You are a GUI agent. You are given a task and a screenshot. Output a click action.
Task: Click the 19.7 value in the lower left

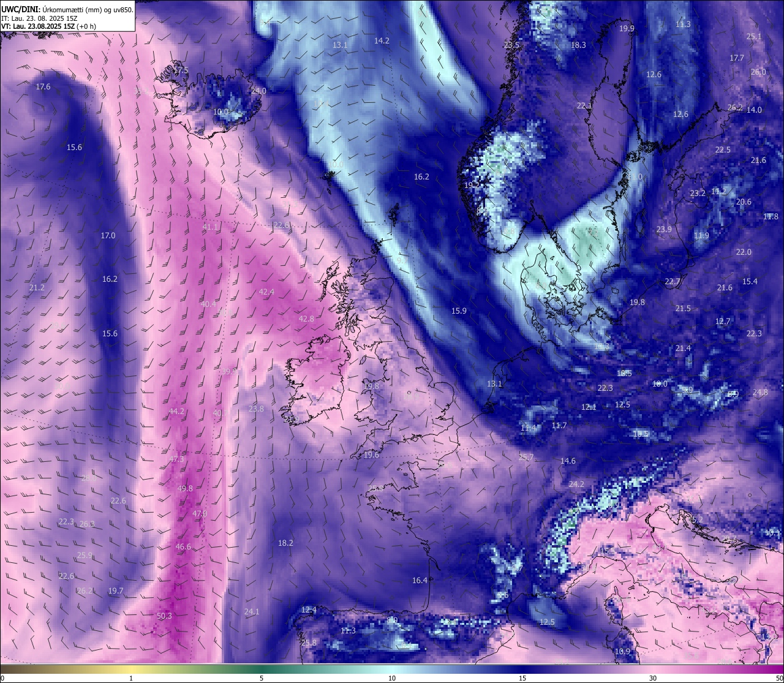point(116,591)
